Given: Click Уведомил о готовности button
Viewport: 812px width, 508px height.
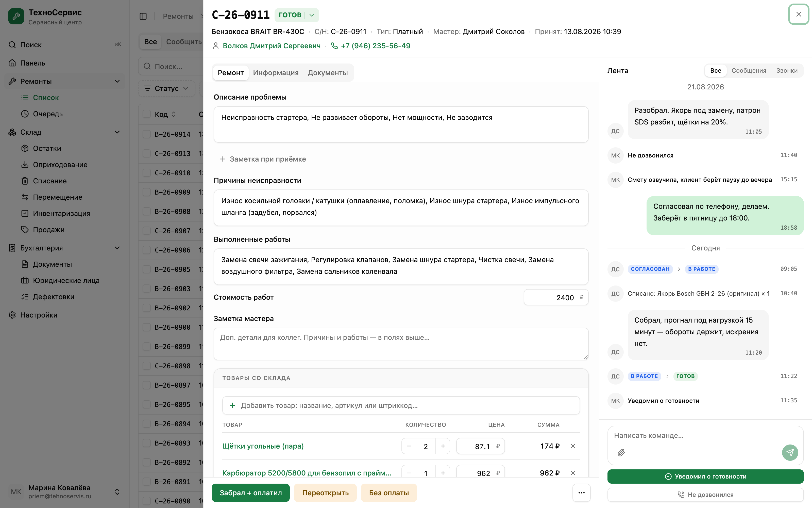Looking at the screenshot, I should point(705,477).
